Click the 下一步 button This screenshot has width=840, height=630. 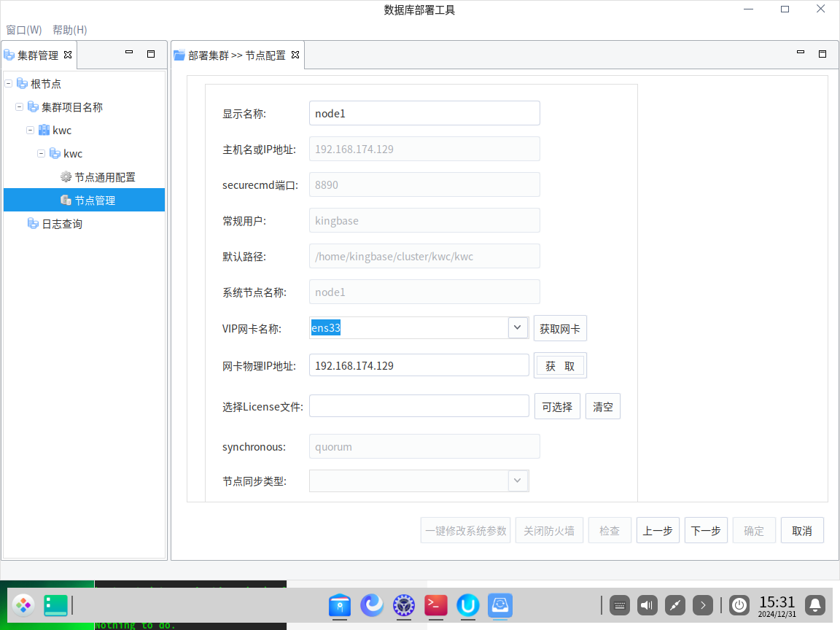pos(706,531)
